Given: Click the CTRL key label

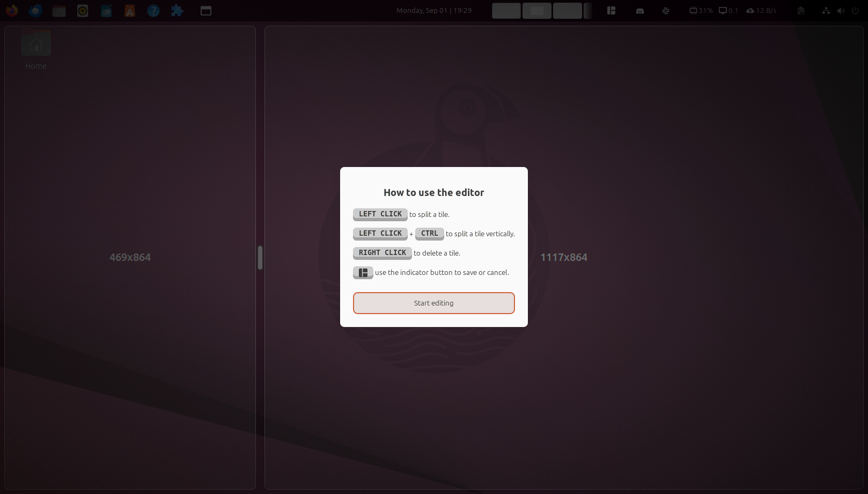Looking at the screenshot, I should point(429,234).
